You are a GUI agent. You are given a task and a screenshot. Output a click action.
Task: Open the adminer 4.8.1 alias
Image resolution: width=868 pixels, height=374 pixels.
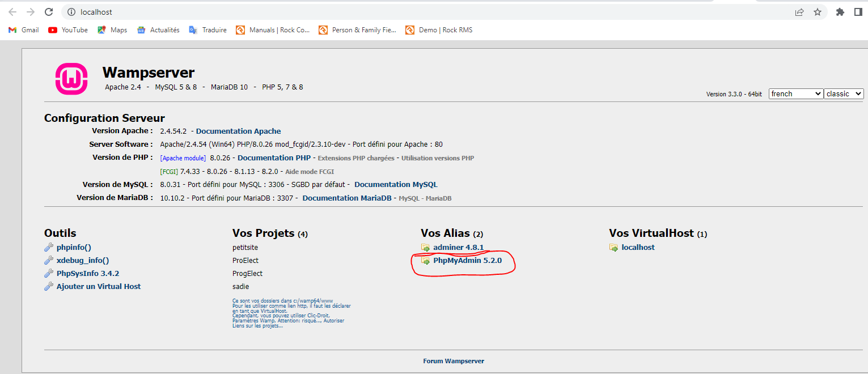(459, 247)
